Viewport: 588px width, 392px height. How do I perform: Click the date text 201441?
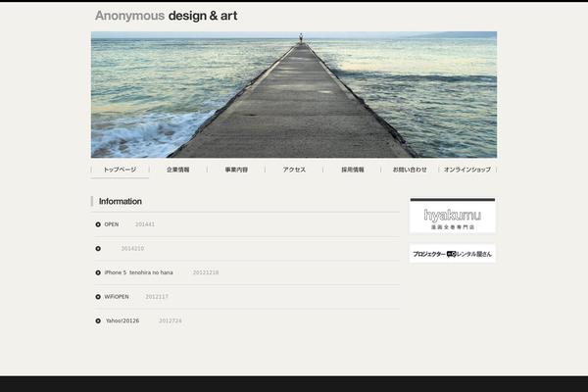click(145, 224)
